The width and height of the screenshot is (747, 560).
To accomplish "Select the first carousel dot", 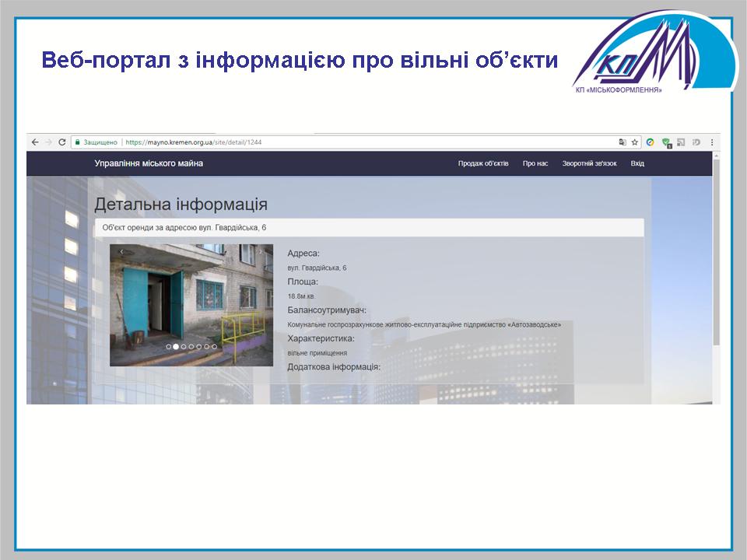I will [169, 347].
